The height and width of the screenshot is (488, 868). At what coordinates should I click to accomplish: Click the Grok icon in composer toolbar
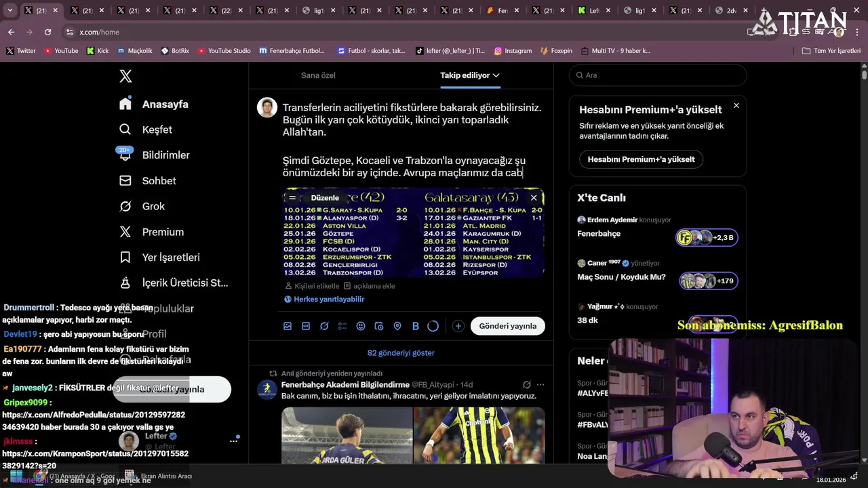324,326
